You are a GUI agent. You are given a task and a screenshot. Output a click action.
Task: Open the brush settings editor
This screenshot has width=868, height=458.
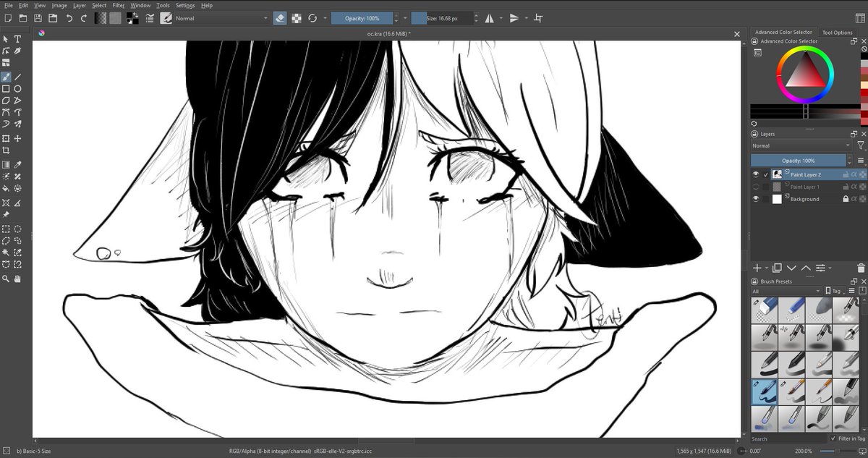pos(149,18)
